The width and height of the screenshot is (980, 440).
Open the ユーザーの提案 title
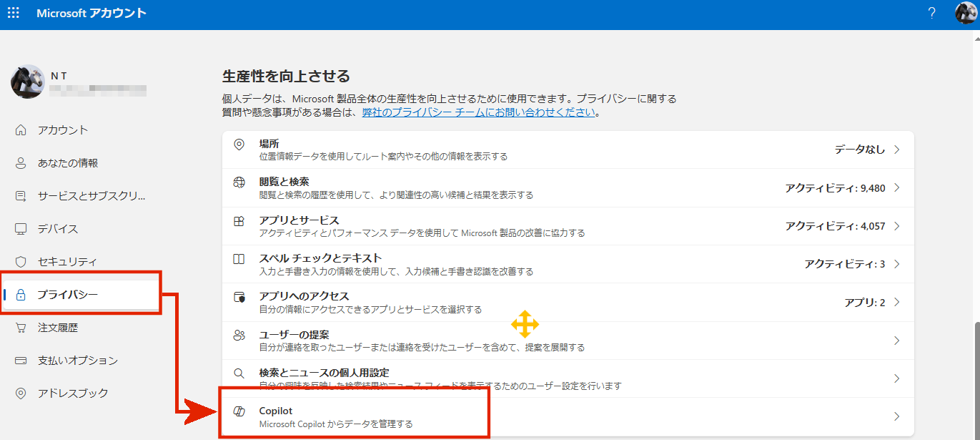click(x=294, y=334)
